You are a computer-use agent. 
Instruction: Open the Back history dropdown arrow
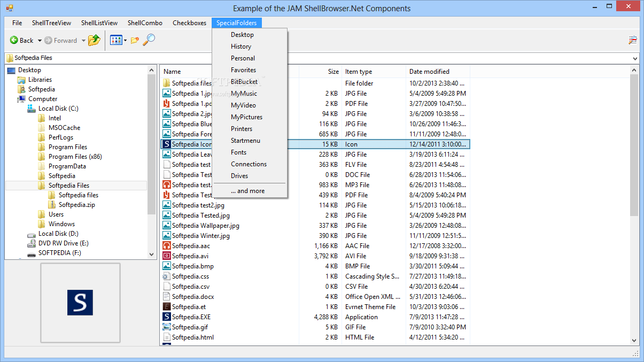click(x=40, y=41)
